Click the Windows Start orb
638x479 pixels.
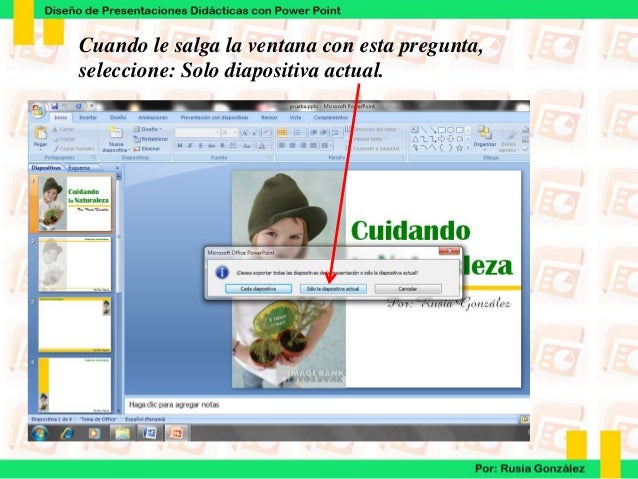[39, 433]
